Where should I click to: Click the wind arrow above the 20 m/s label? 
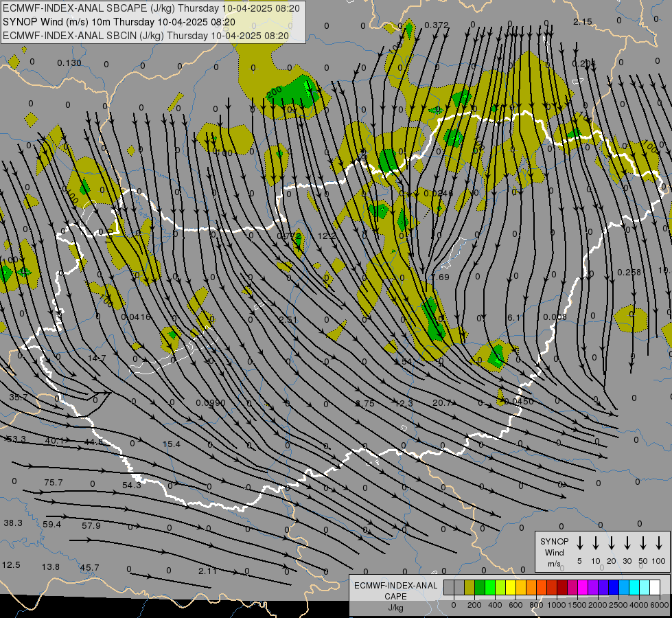pyautogui.click(x=612, y=543)
